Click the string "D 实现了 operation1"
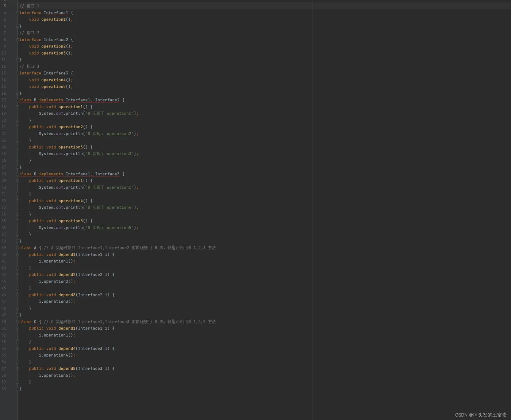Viewport: 511px width, 420px height. [x=111, y=187]
